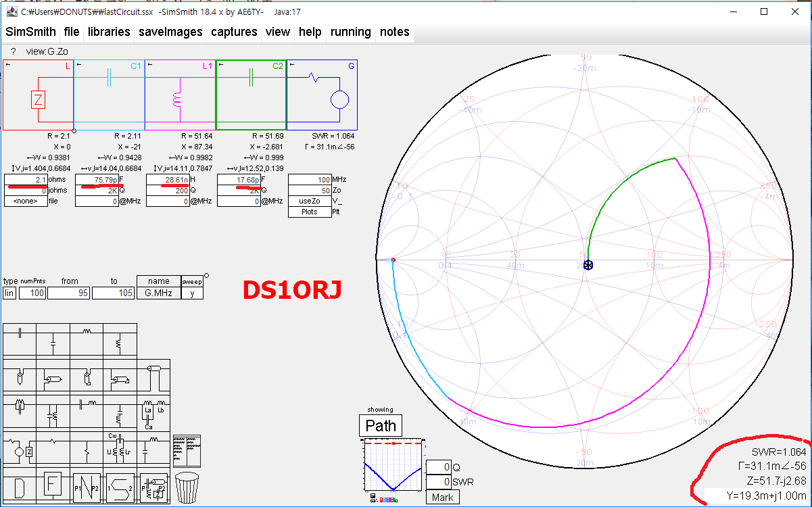Viewport: 812px width, 507px height.
Task: Choose the La Lb Ca trap component
Action: point(153,414)
